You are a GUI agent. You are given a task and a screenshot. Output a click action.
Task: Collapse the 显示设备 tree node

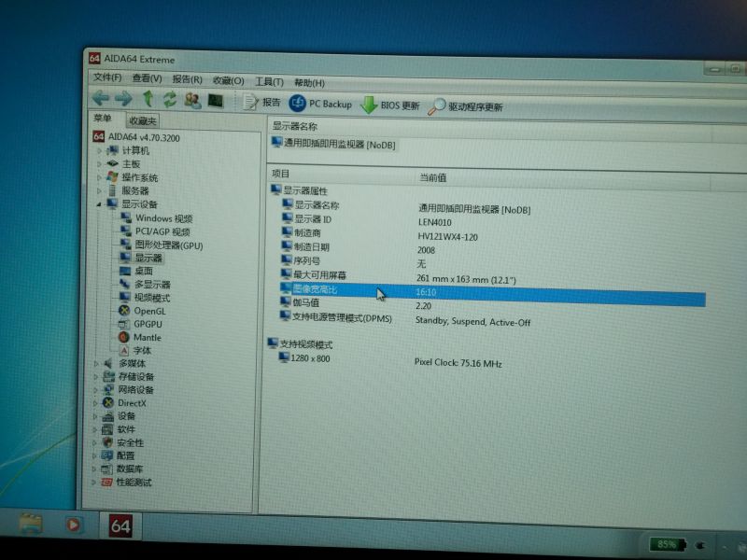point(97,204)
